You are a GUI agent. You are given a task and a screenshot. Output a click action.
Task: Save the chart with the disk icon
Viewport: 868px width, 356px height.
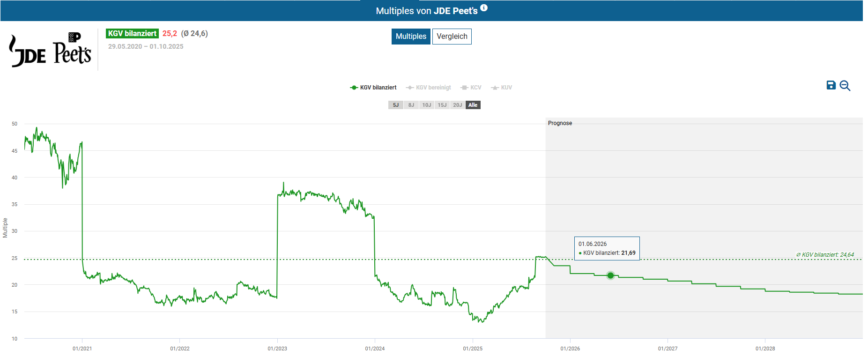pos(831,85)
